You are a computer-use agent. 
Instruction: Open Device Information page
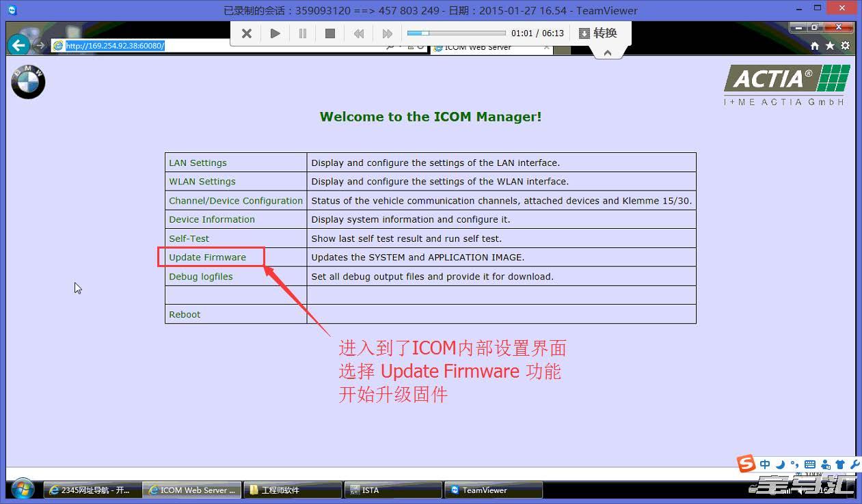click(212, 219)
